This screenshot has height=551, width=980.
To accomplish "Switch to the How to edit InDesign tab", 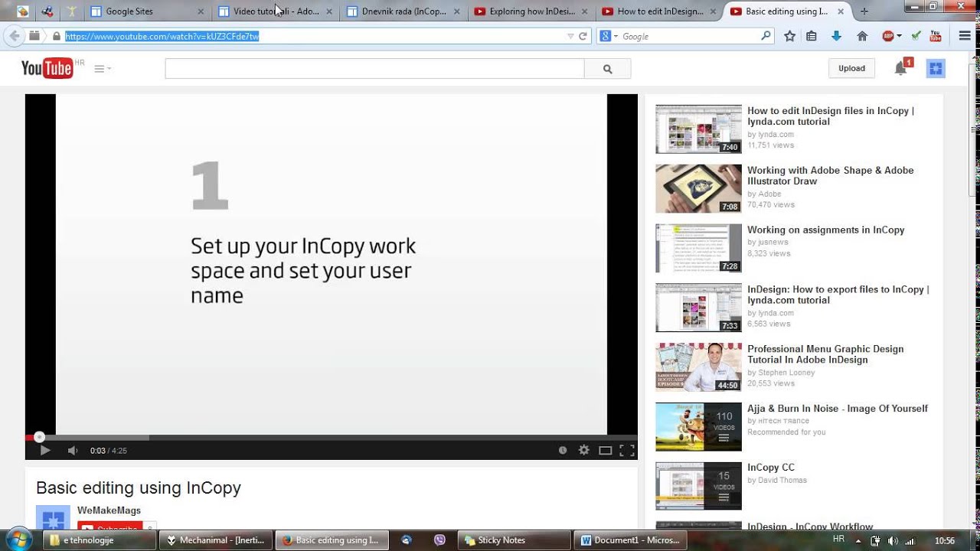I will point(659,11).
